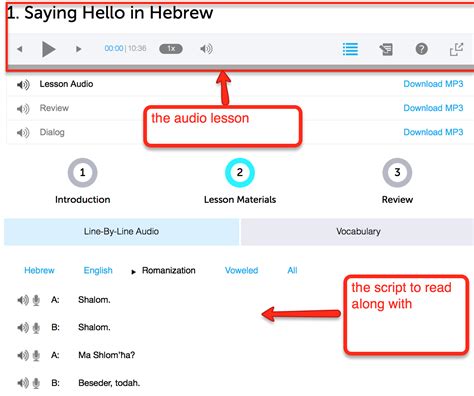Seek on the audio progress bar under the player
The width and height of the screenshot is (474, 396).
[241, 68]
